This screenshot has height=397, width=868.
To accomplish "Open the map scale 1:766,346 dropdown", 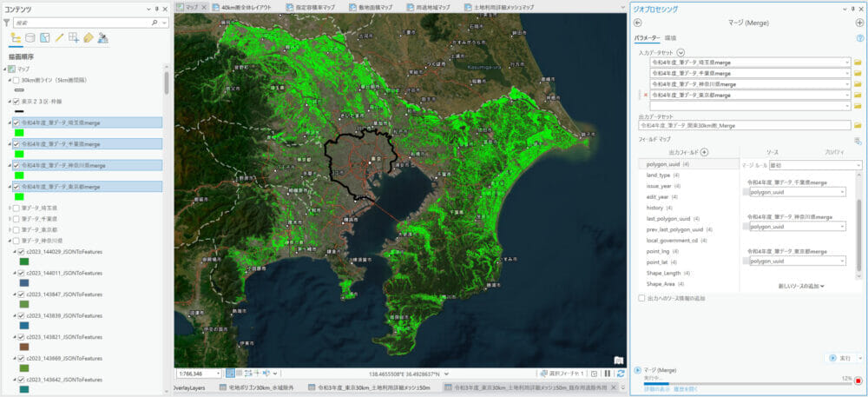I will click(219, 374).
